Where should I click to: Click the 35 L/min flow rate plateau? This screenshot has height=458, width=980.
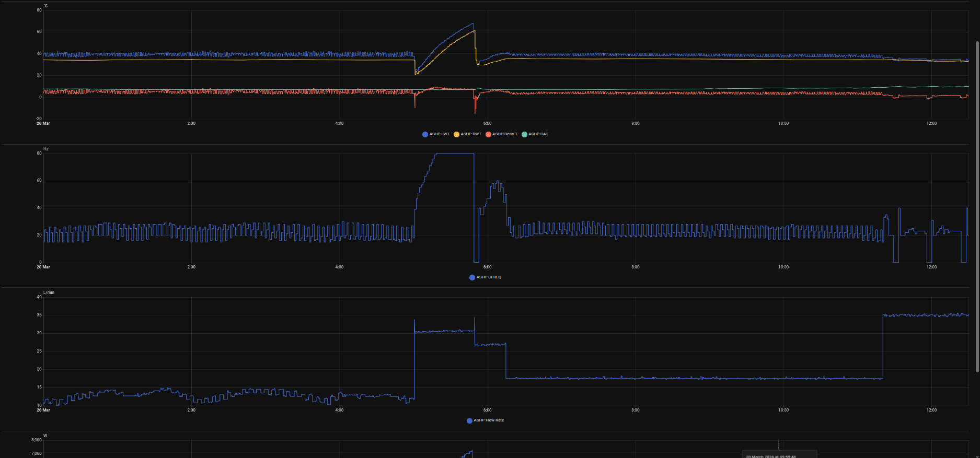925,315
